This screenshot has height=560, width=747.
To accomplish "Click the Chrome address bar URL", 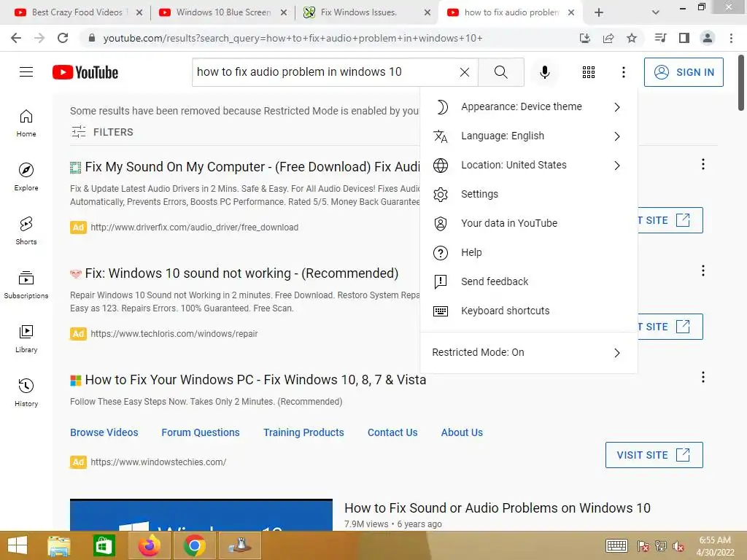I will [x=293, y=38].
